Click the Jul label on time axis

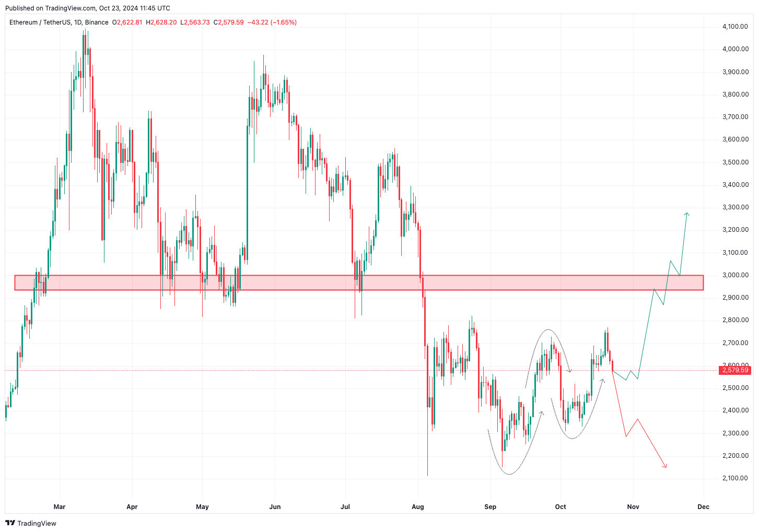(x=345, y=506)
